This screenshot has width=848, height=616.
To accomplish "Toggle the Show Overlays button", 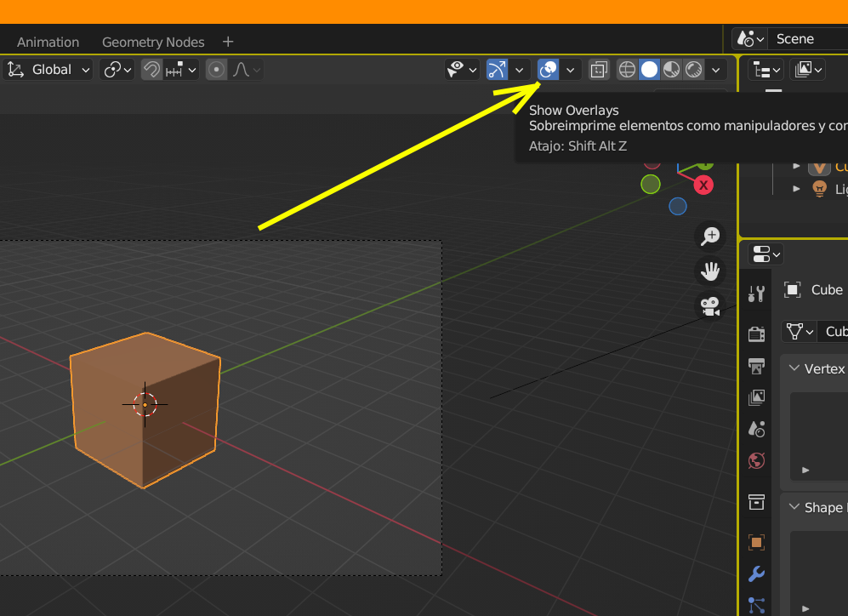I will coord(548,70).
